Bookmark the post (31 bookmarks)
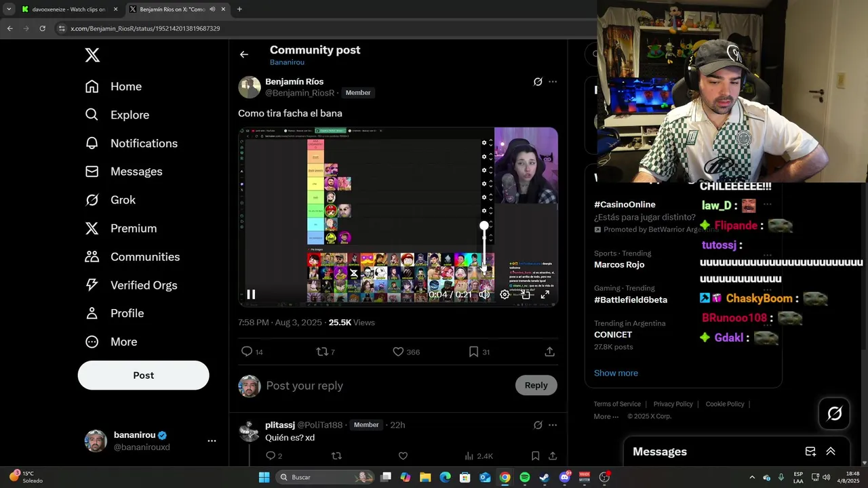 [479, 352]
